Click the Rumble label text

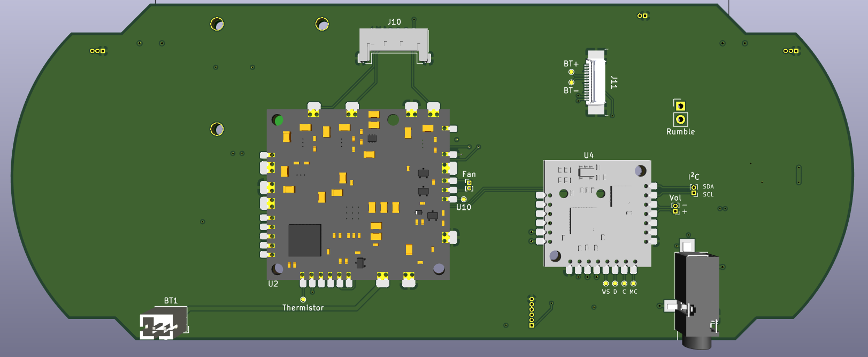tap(680, 132)
